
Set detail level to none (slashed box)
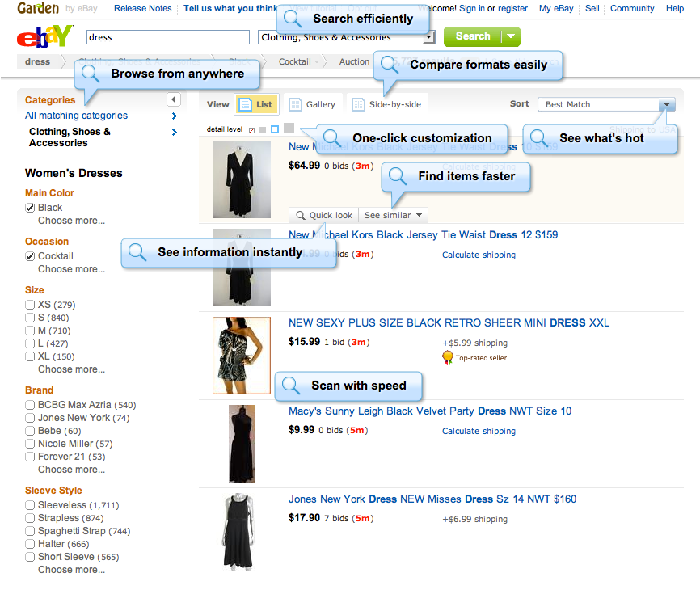251,130
